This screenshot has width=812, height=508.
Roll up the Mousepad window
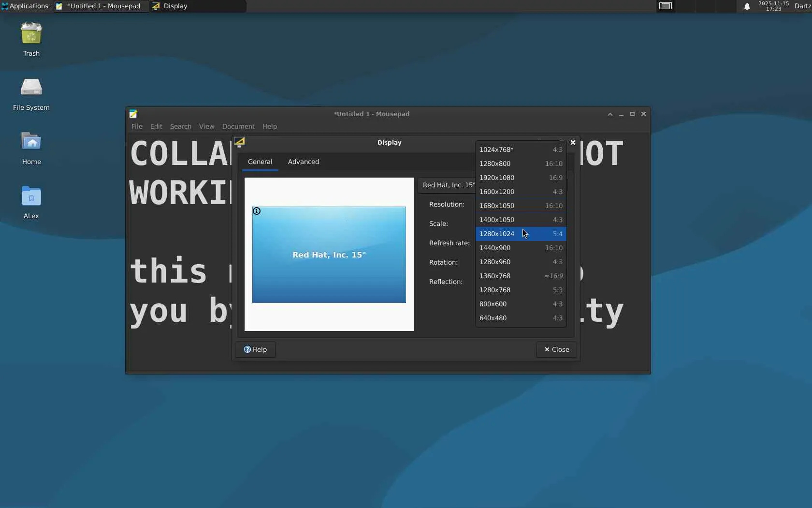[x=610, y=114]
